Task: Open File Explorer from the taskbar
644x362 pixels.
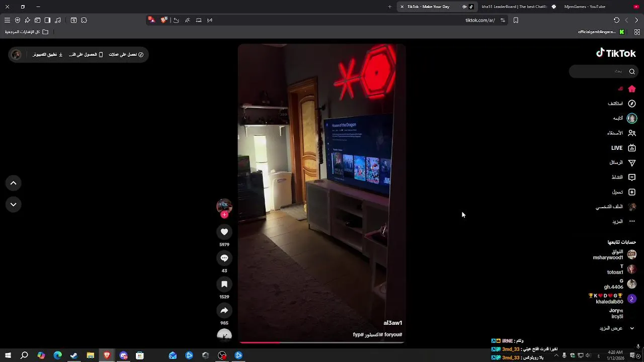Action: coord(91,355)
